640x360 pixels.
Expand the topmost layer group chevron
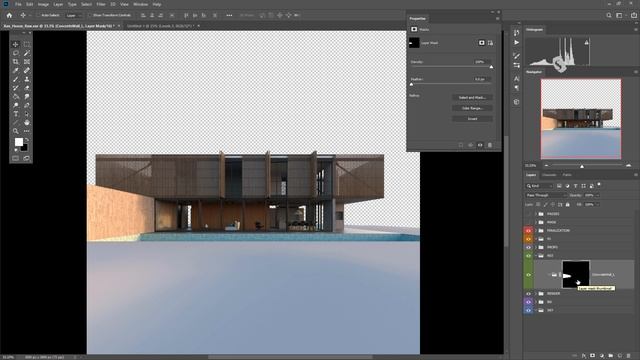[536, 214]
